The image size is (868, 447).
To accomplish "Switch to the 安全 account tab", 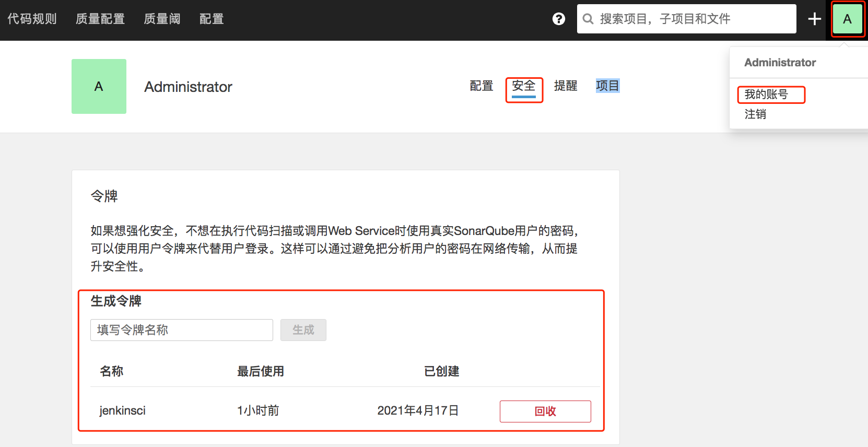I will [524, 86].
